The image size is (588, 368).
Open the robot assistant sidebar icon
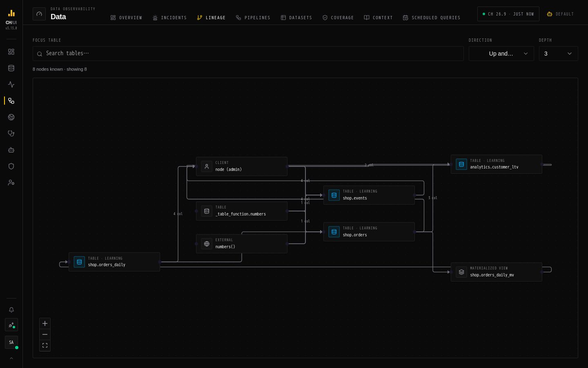coord(11,150)
